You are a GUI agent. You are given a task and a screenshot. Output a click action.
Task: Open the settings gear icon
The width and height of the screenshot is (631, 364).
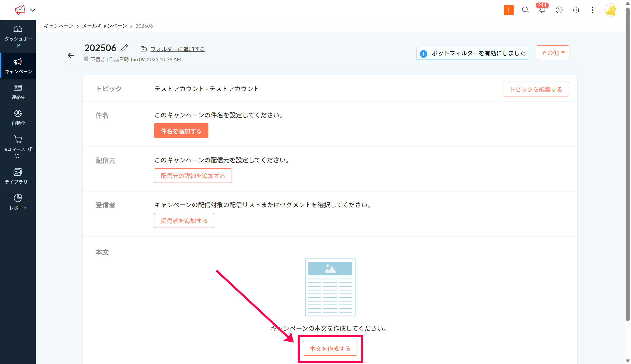tap(576, 10)
